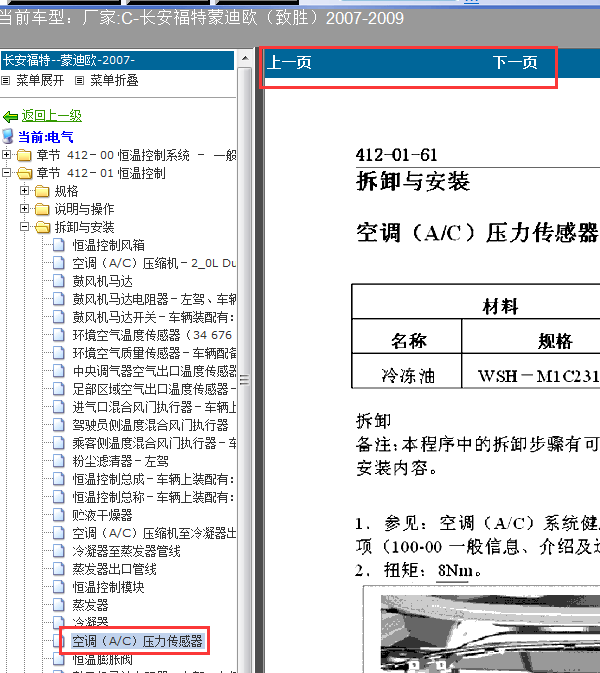The height and width of the screenshot is (673, 600).
Task: Click 菜单折叠 collapse menu button
Action: point(114,80)
